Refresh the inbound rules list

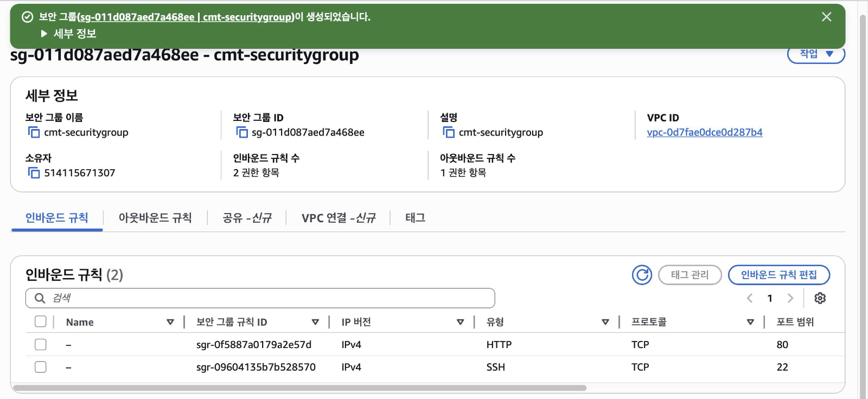click(x=642, y=275)
